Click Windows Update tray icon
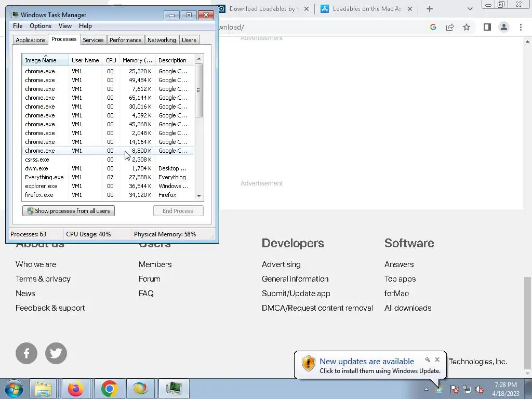Image resolution: width=532 pixels, height=399 pixels. pos(439,389)
